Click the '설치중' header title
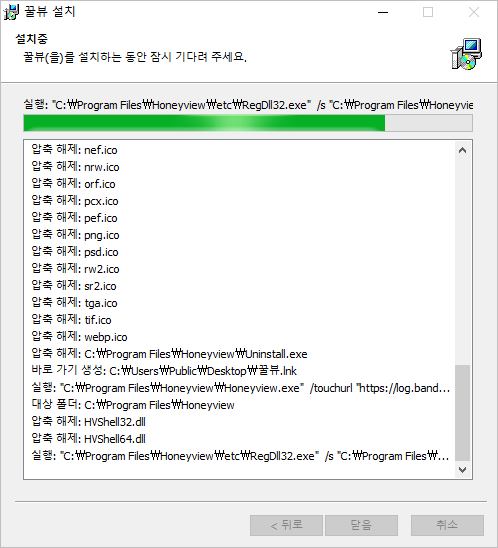The image size is (498, 548). point(31,39)
